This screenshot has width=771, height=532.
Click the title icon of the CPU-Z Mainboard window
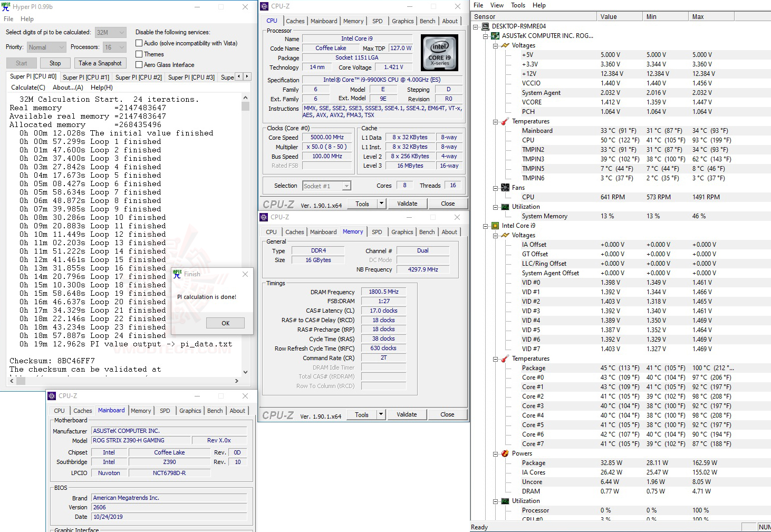[52, 396]
